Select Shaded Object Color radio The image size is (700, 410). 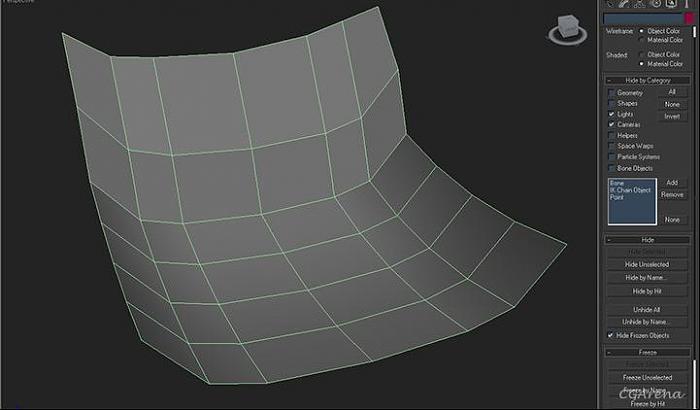click(642, 54)
